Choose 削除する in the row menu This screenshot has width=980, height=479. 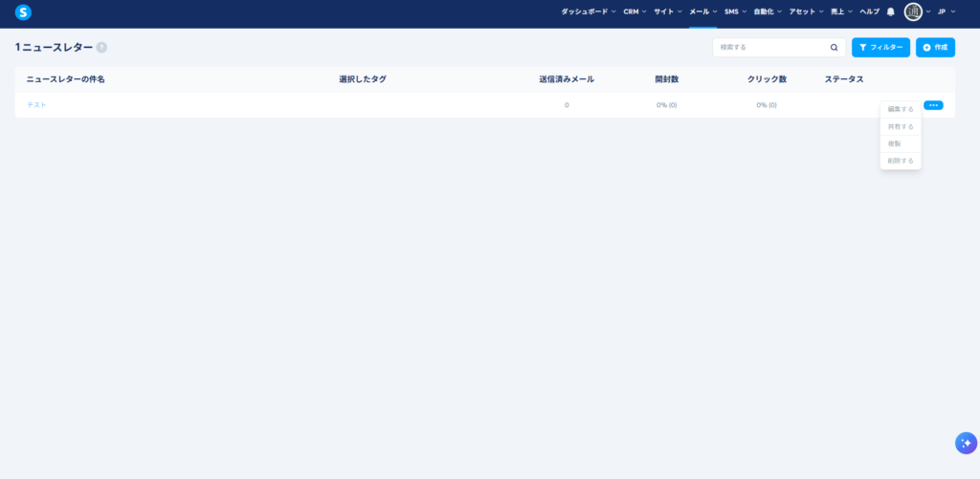(901, 161)
